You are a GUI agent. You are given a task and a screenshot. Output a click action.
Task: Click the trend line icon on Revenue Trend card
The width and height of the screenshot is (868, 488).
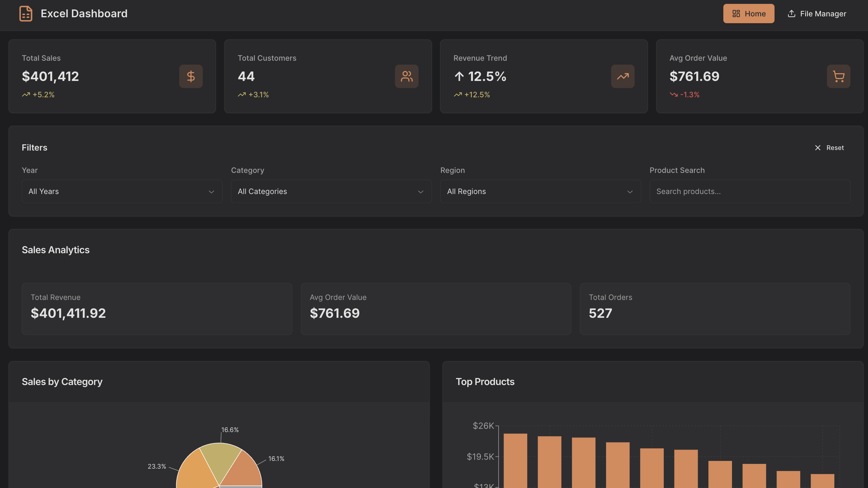point(623,76)
